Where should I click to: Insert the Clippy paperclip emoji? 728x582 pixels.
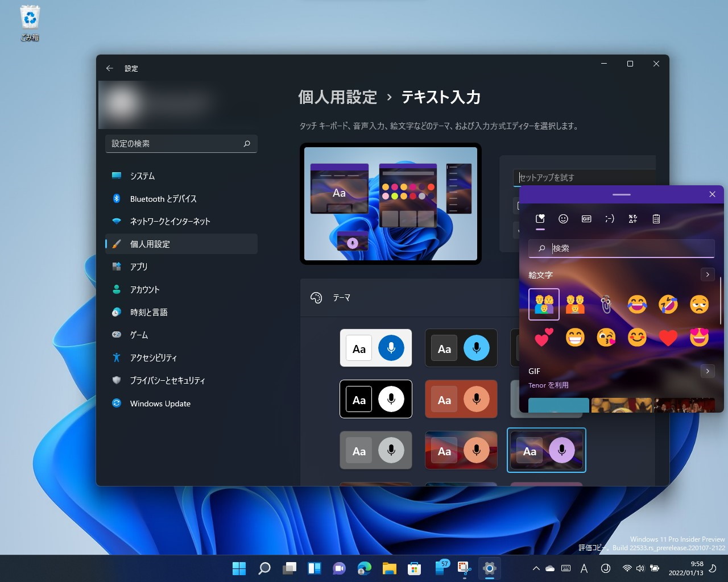coord(606,304)
